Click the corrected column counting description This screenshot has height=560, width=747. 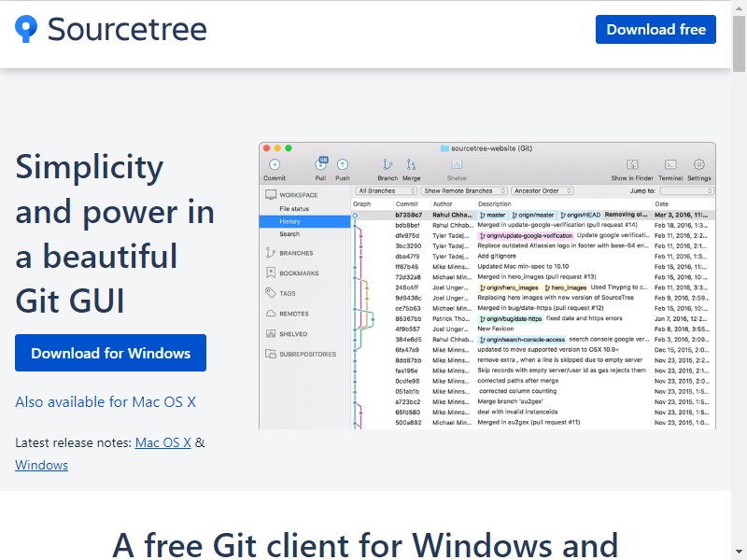tap(518, 391)
